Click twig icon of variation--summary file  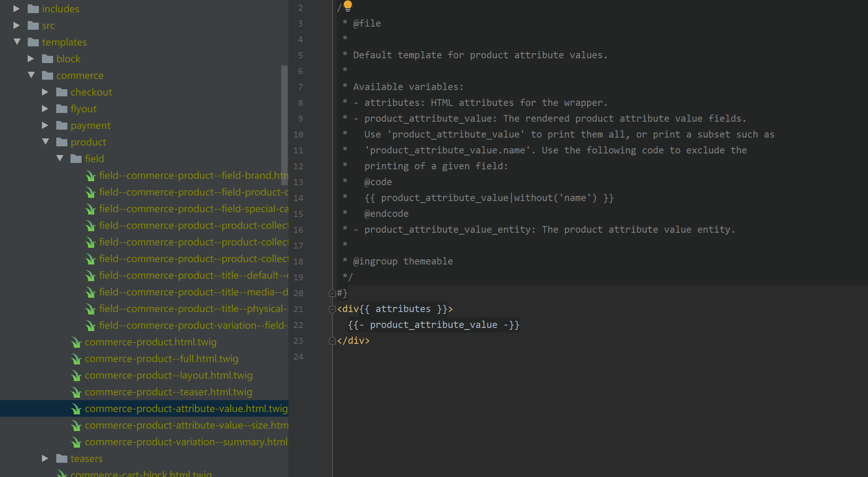[76, 442]
